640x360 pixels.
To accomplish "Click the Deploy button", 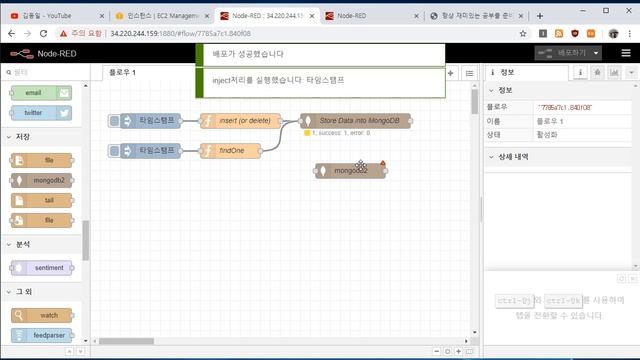I will 562,53.
